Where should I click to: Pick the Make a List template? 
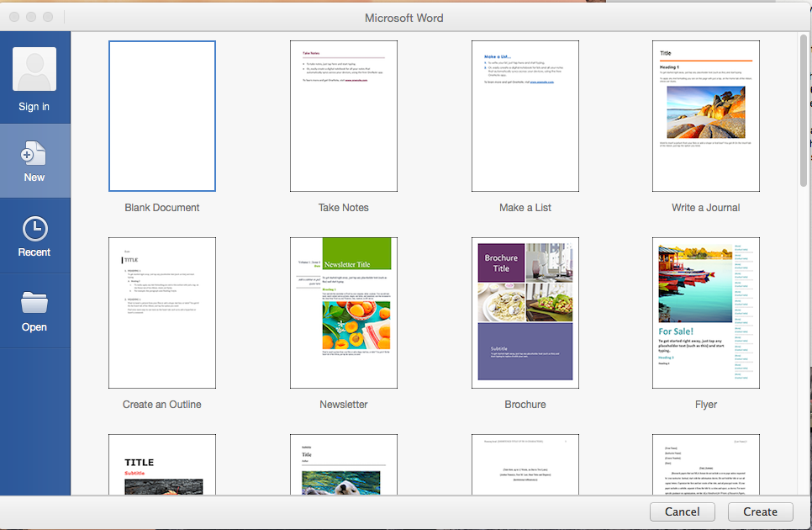525,116
